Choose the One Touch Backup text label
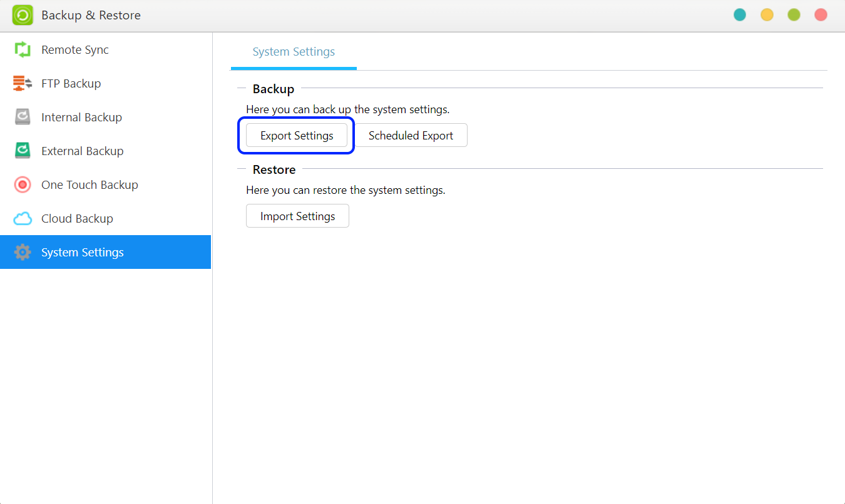The height and width of the screenshot is (504, 845). point(90,185)
